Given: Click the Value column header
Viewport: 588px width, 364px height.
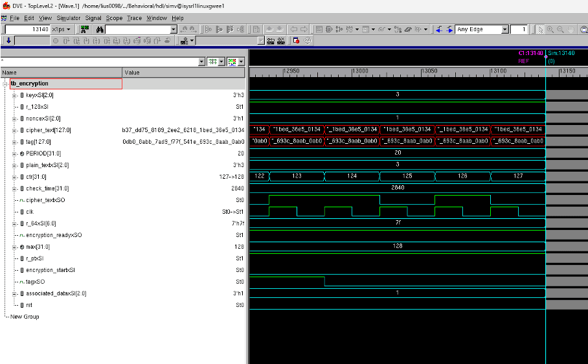Looking at the screenshot, I should pyautogui.click(x=184, y=73).
